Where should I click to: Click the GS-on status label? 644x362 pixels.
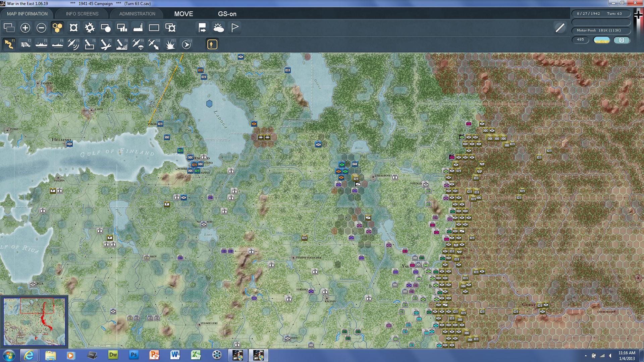[x=227, y=14]
